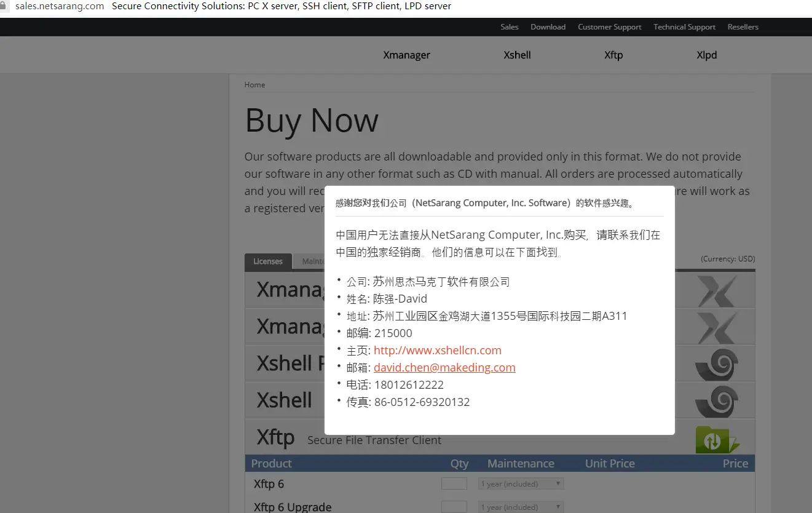This screenshot has height=513, width=812.
Task: Open the Sales link in the top bar
Action: click(x=510, y=27)
